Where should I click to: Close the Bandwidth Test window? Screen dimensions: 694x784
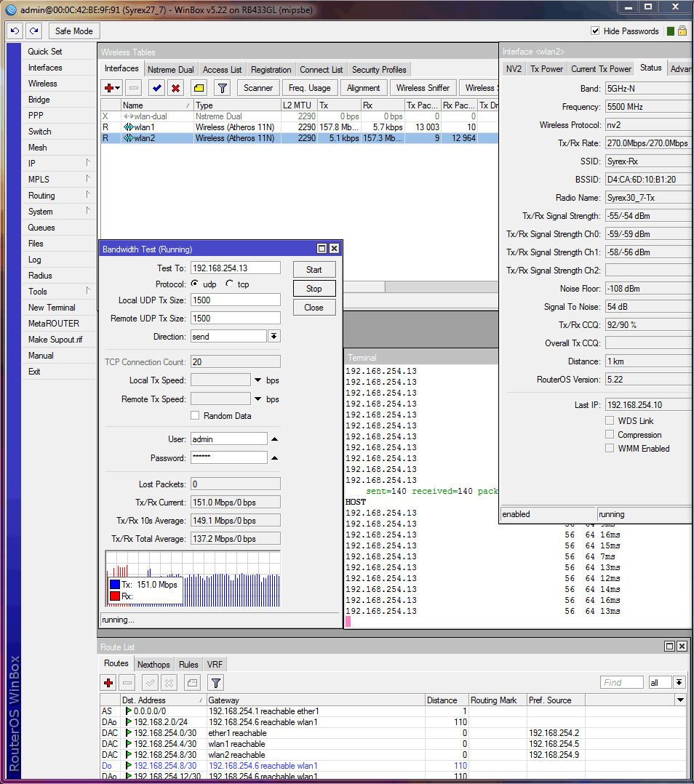334,249
